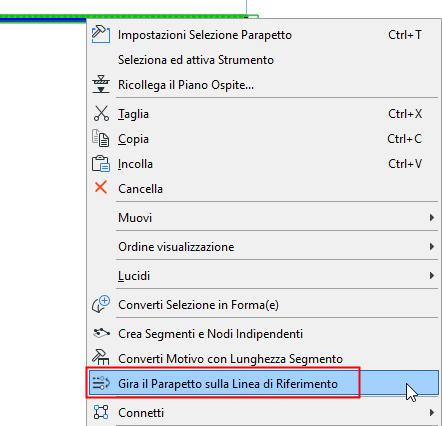
Task: Expand the Ordine visualizzazione submenu arrow
Action: tap(432, 247)
